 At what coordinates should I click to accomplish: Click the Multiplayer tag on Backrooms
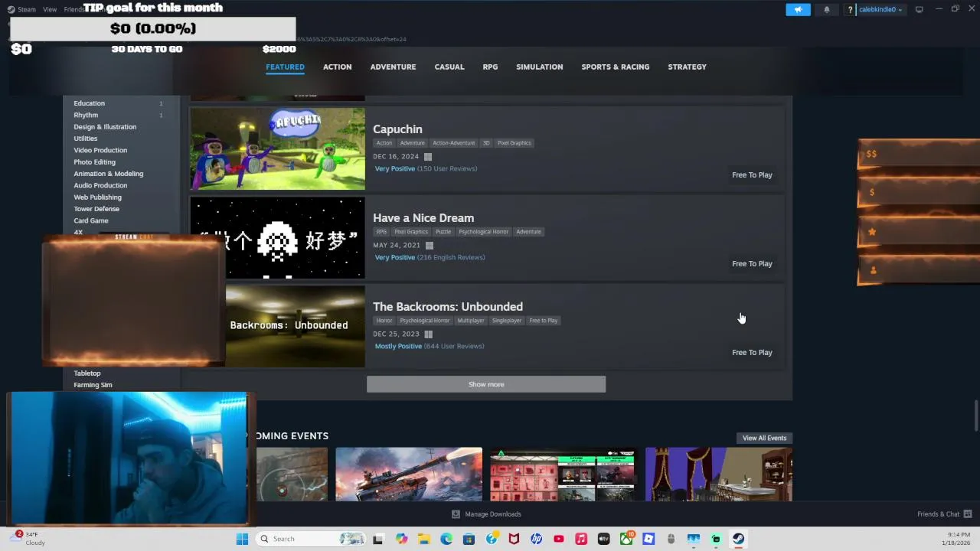coord(471,321)
